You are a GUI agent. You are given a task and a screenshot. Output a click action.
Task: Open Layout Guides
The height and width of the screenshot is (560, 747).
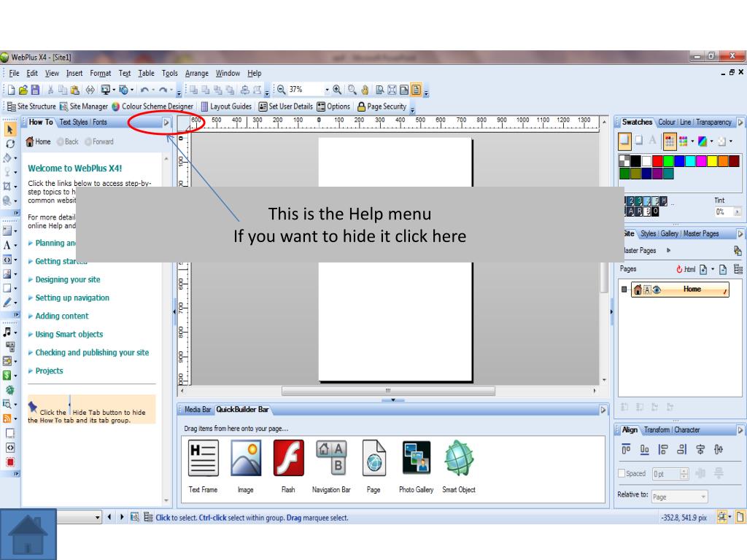point(226,106)
